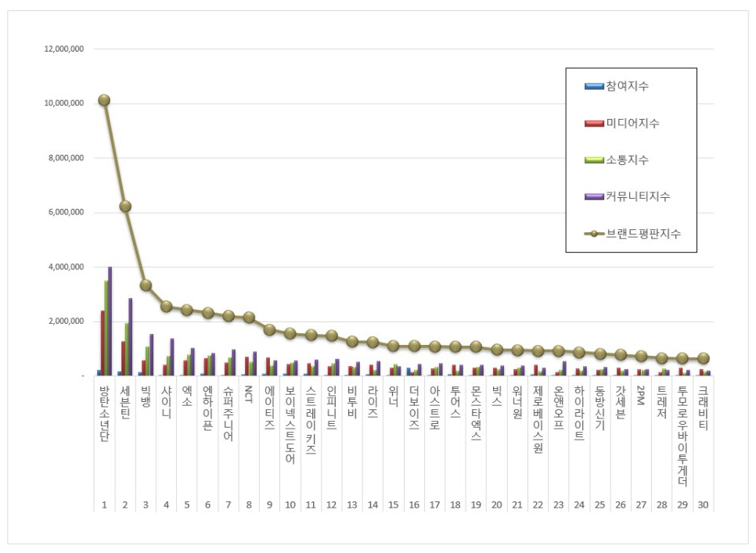Image resolution: width=756 pixels, height=553 pixels.
Task: Click the green 소통지수 legend swatch
Action: click(594, 160)
